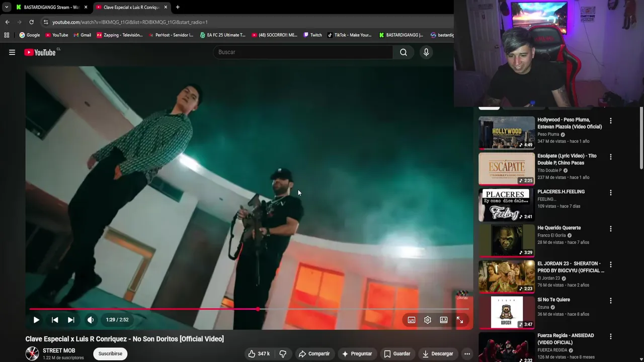Open the Hollywood video thumbnail
This screenshot has width=644, height=362.
tap(507, 133)
